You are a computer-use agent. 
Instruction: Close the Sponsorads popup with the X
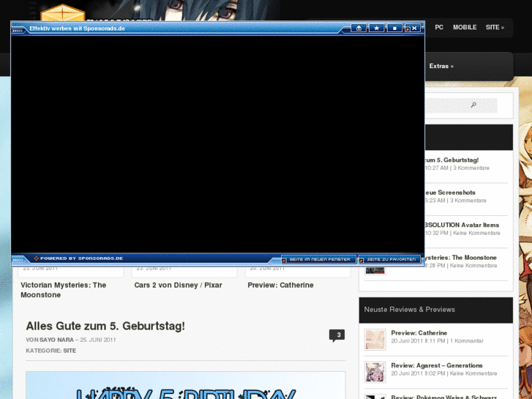coord(414,29)
